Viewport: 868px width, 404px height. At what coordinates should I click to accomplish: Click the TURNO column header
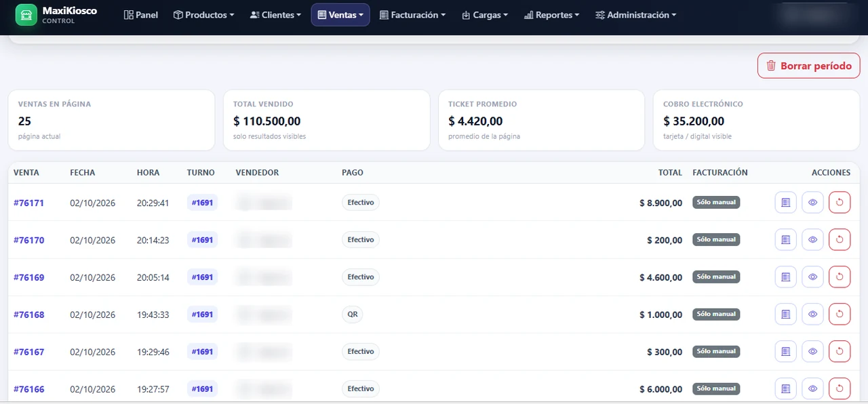pos(201,173)
